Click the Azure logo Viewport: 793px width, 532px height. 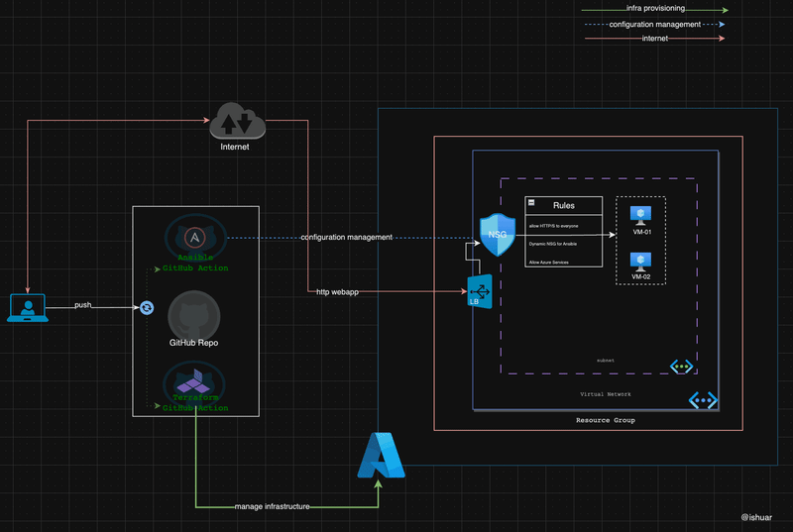click(x=382, y=455)
